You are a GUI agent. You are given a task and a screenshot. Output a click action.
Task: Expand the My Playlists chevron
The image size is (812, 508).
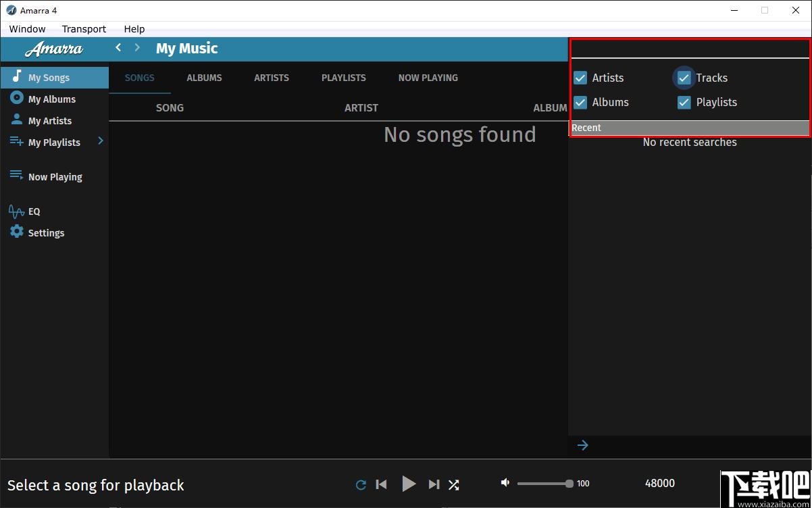click(x=101, y=141)
